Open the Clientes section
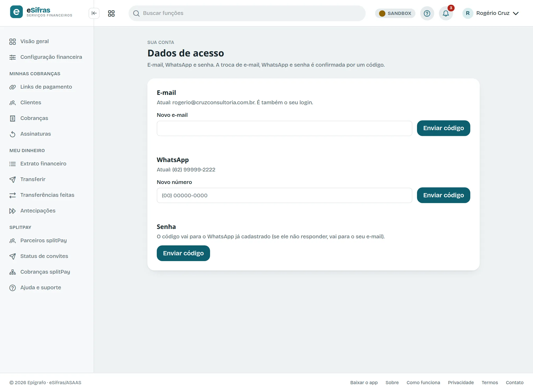533x392 pixels. click(47, 102)
